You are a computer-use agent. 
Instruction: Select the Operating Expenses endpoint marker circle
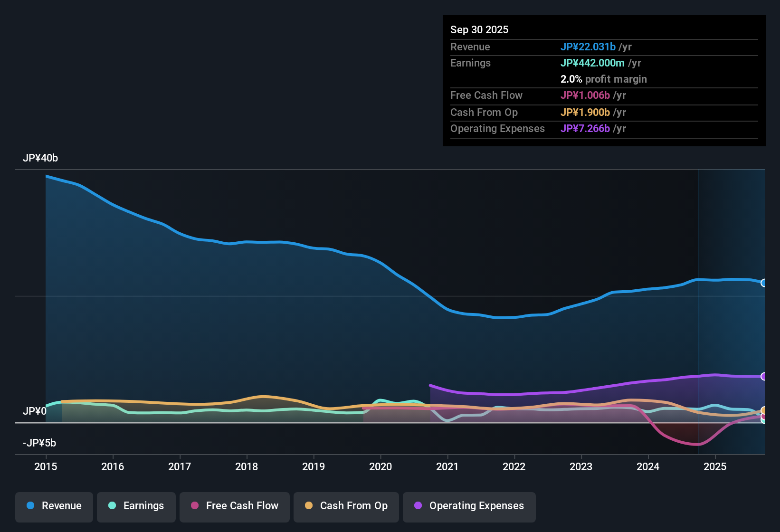(x=764, y=376)
